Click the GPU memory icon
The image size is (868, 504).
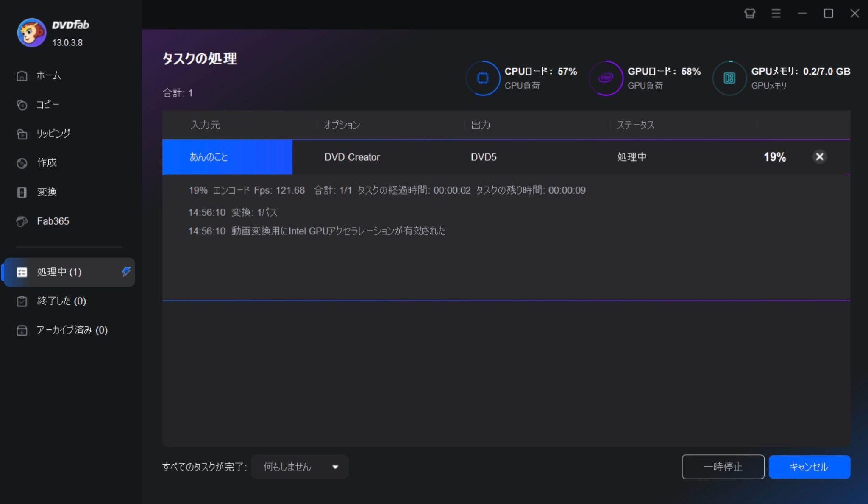click(x=729, y=78)
